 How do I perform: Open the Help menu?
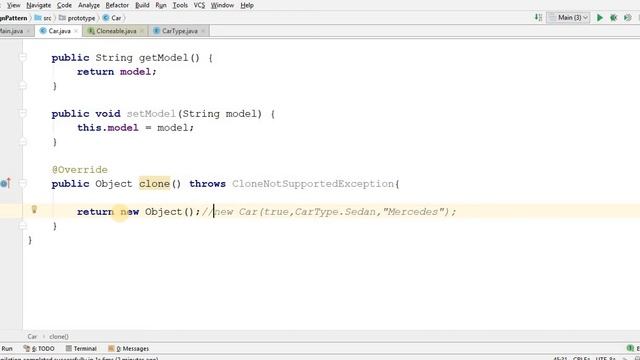247,5
